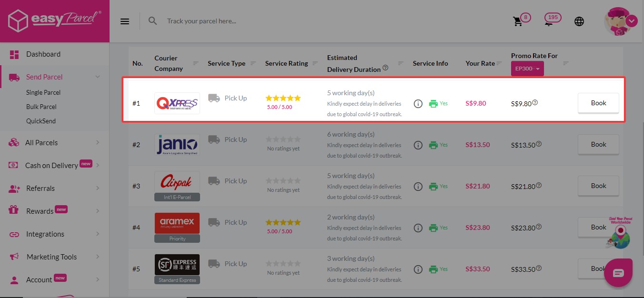This screenshot has height=298, width=644.
Task: Open the live chat bubble
Action: click(x=618, y=273)
